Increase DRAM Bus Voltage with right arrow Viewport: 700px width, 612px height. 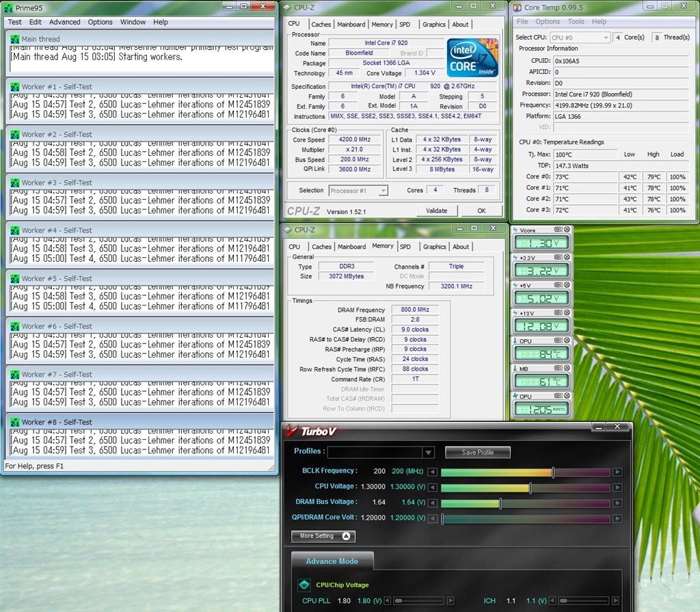click(617, 503)
